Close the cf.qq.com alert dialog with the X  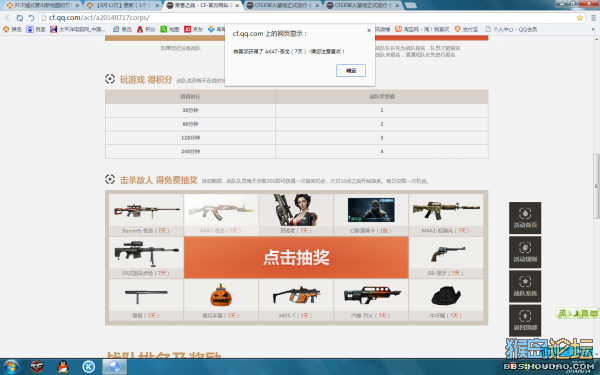[x=369, y=30]
